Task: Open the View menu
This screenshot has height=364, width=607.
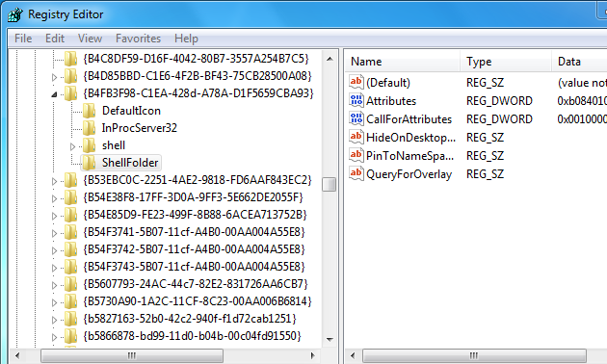Action: pos(90,39)
